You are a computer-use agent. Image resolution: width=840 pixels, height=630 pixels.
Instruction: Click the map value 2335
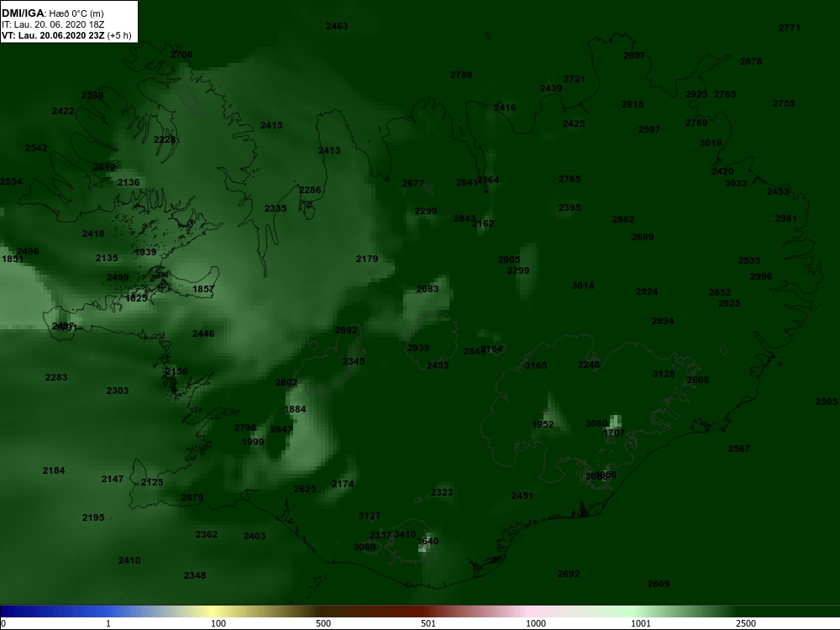(276, 208)
